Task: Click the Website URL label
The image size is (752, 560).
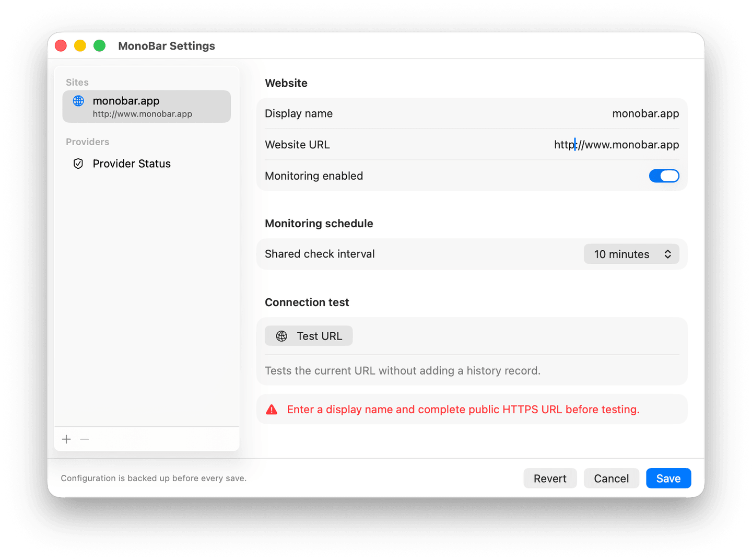Action: [x=297, y=145]
